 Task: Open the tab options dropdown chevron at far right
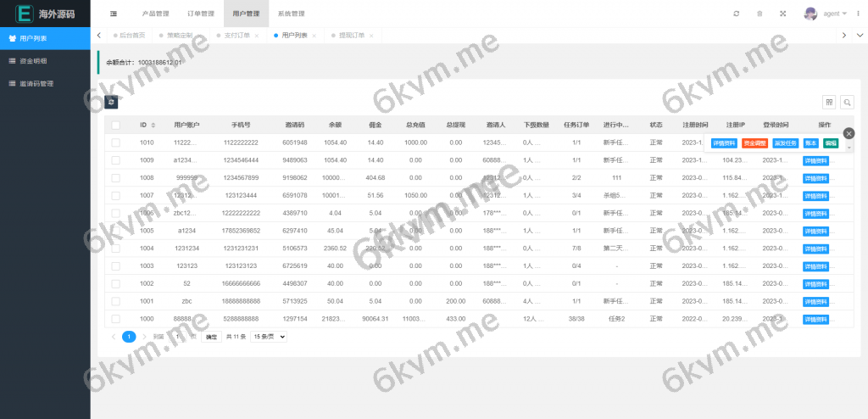tap(860, 36)
